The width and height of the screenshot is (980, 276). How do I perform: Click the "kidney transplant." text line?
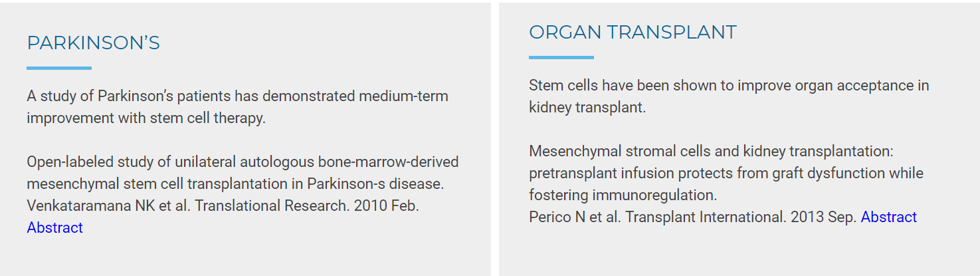[x=587, y=108]
